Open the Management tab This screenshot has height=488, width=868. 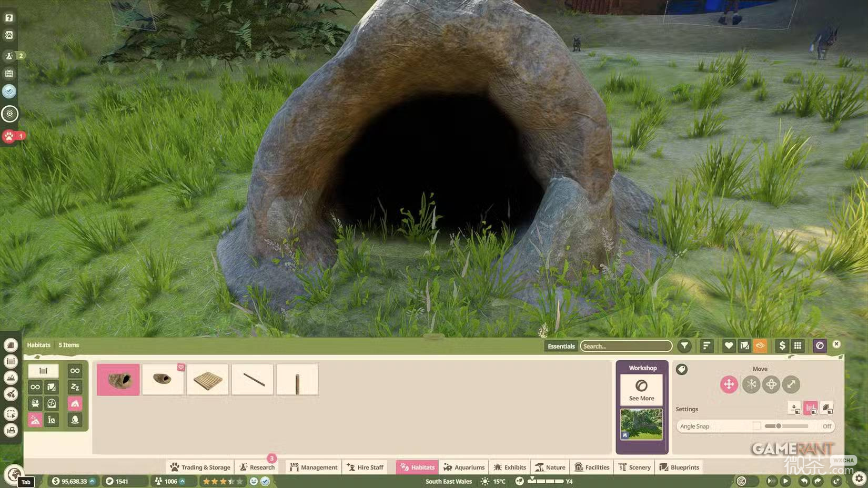click(x=314, y=467)
